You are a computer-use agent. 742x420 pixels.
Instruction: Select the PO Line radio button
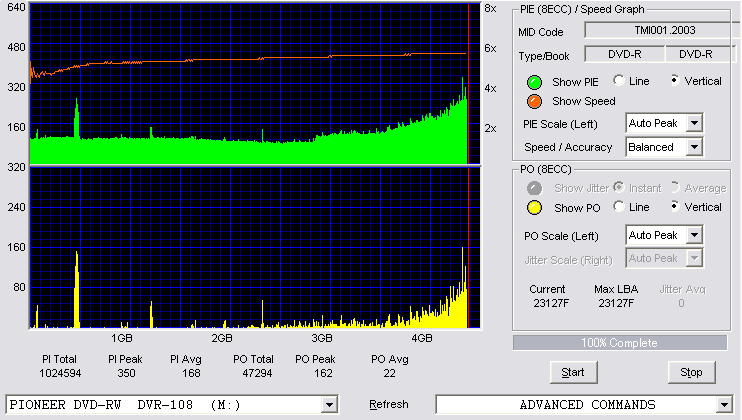(619, 206)
